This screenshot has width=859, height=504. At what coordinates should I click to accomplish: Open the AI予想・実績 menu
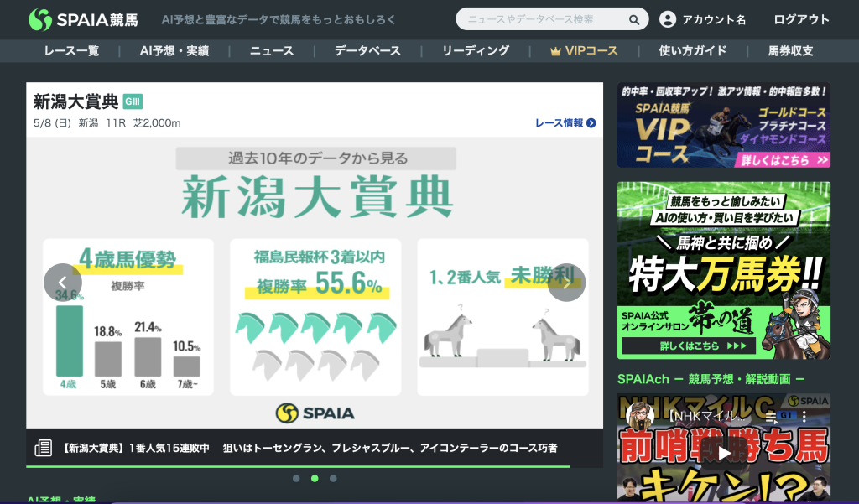174,51
